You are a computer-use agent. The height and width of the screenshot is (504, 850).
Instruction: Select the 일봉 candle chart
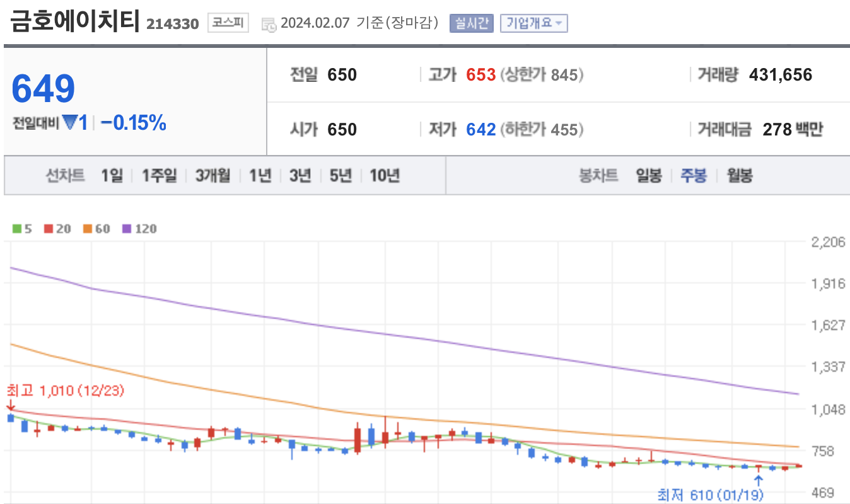coord(649,175)
